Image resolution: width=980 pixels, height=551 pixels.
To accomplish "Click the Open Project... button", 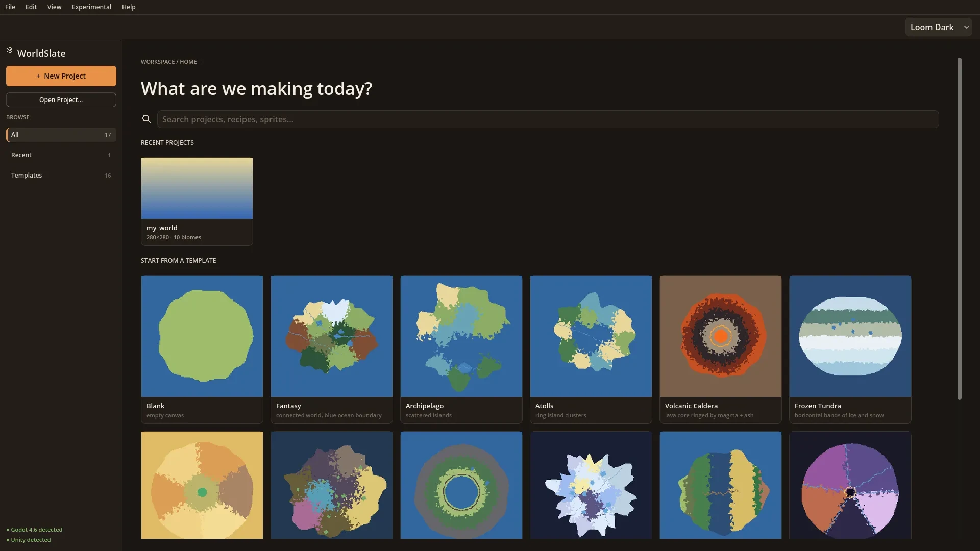I will click(x=61, y=99).
